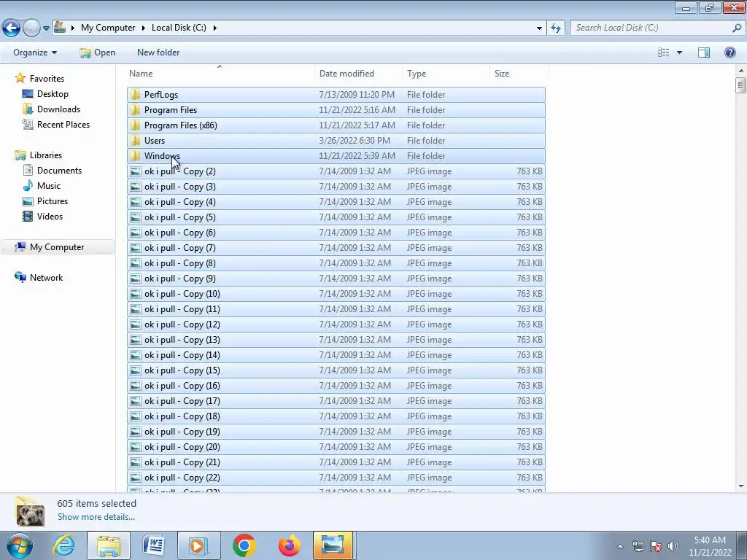Select My Computer in navigation pane

(57, 247)
